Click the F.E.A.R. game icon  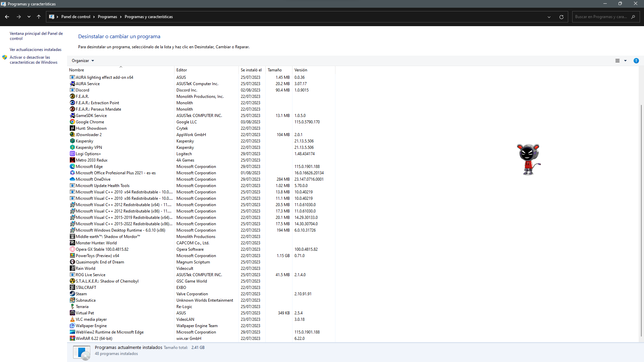click(x=72, y=96)
